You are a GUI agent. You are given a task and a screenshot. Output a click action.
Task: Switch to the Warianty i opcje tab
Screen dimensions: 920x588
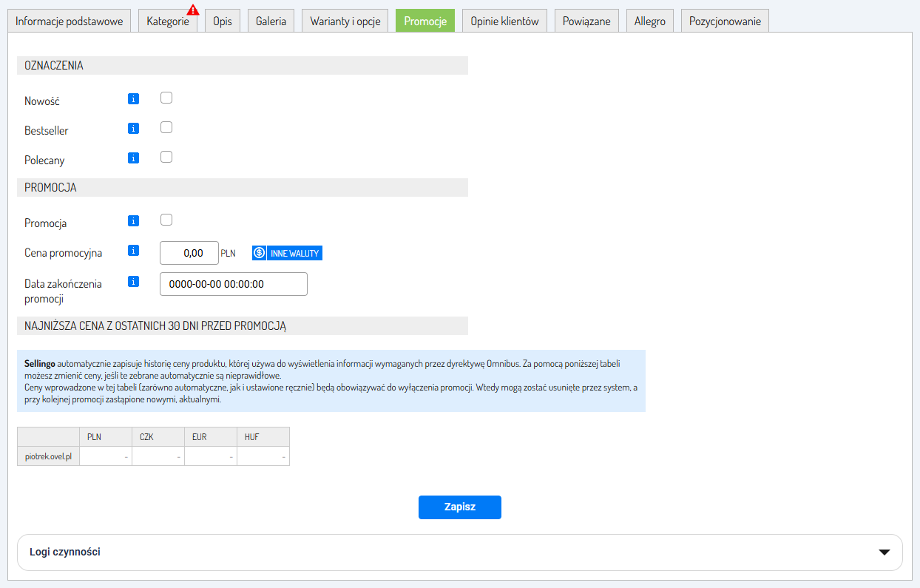point(345,21)
